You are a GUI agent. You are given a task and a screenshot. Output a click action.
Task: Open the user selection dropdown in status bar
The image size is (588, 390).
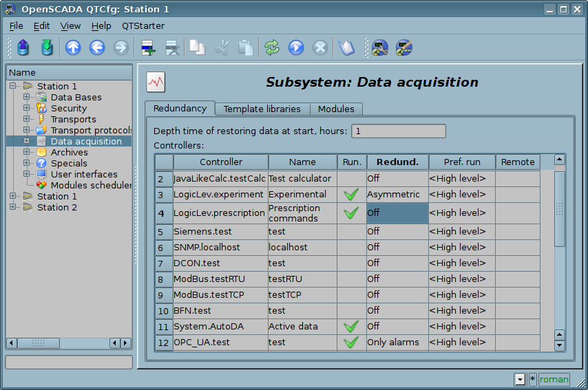click(x=520, y=380)
